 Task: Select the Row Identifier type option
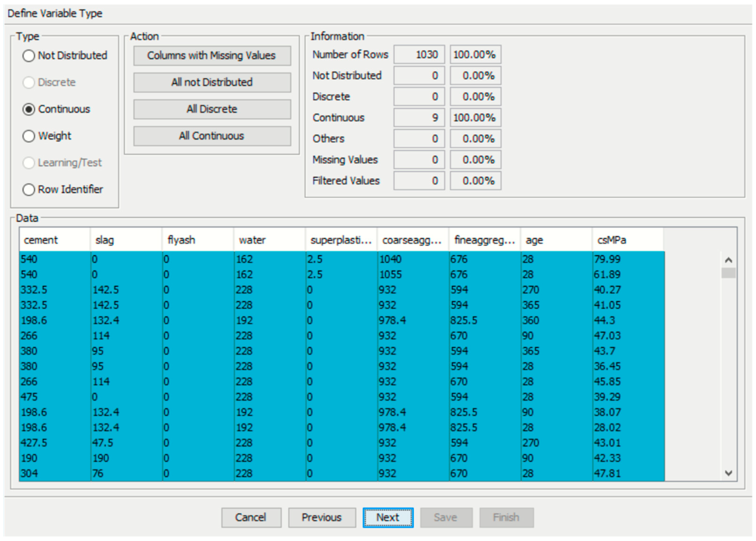29,190
